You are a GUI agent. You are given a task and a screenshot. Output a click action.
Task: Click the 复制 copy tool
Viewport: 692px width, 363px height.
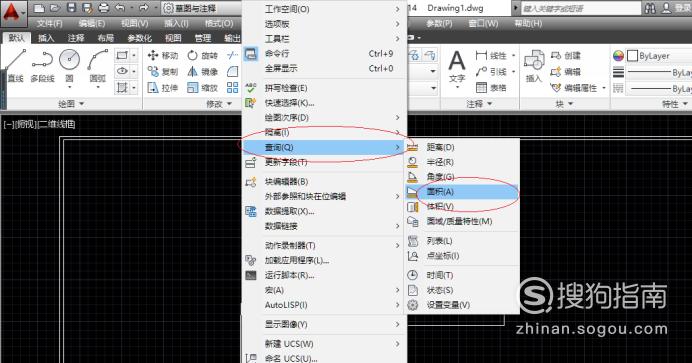coord(162,71)
